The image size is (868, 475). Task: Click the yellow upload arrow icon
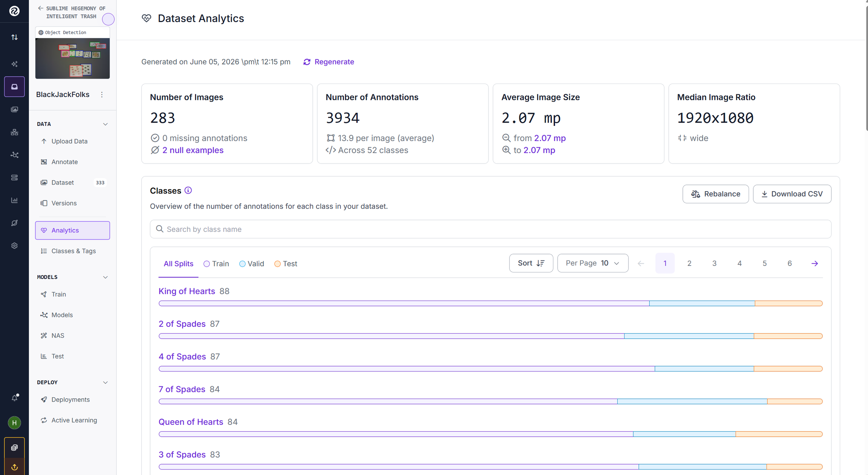pos(14,467)
